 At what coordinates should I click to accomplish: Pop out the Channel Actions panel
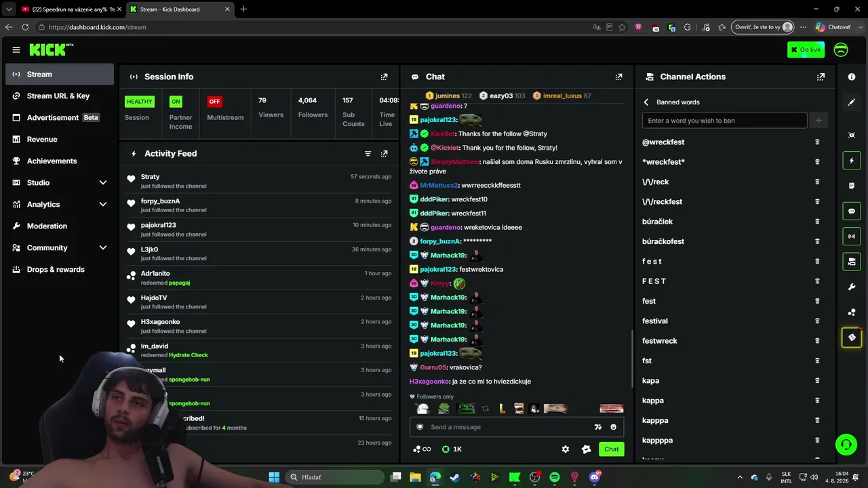tap(821, 77)
